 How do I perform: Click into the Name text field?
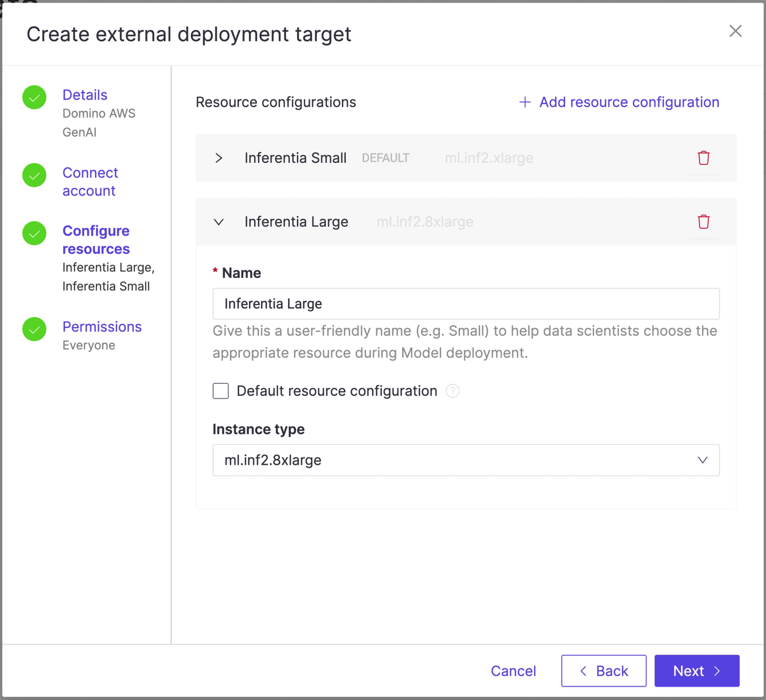coord(466,304)
